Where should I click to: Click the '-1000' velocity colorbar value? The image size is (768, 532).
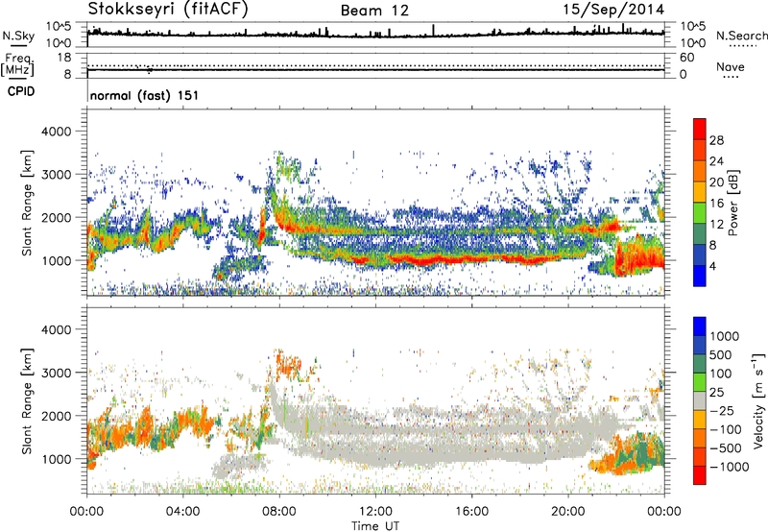pos(730,468)
